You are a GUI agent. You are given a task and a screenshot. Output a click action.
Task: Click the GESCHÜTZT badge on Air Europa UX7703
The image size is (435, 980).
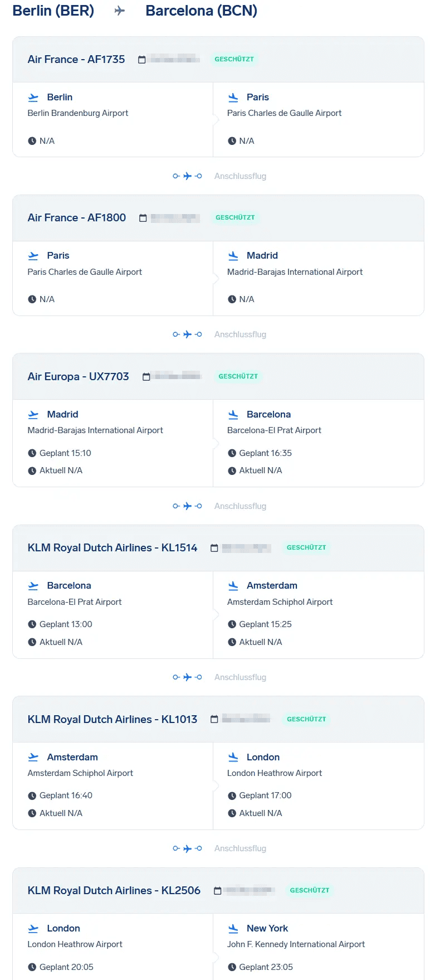(x=238, y=376)
